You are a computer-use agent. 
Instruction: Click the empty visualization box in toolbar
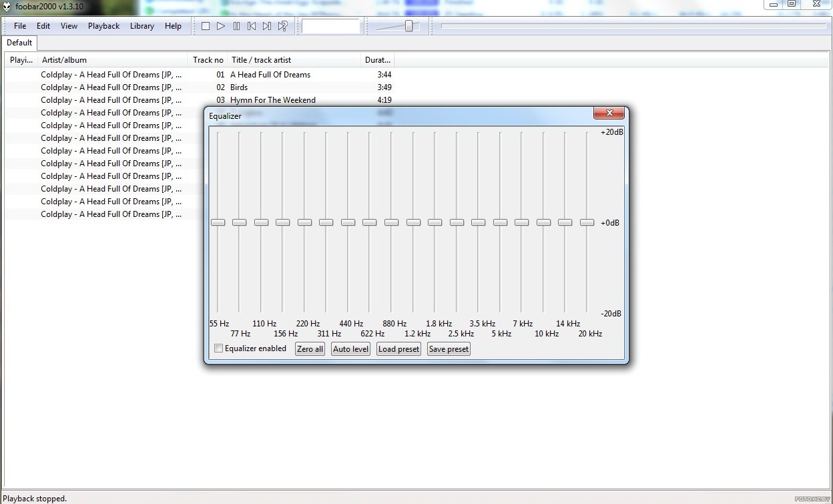point(331,26)
